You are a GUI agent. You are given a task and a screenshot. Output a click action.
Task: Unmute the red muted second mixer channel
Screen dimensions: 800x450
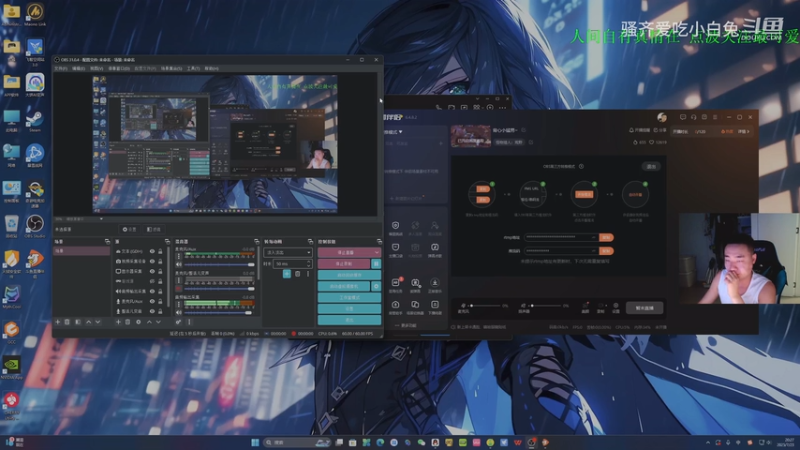[x=179, y=289]
